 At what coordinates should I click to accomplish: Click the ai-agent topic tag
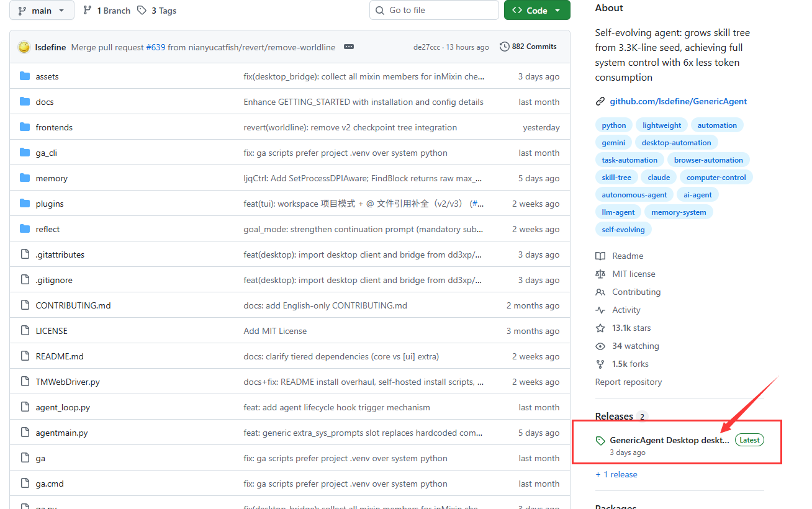[698, 195]
